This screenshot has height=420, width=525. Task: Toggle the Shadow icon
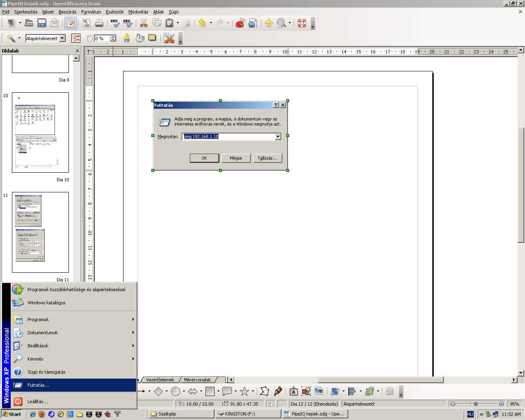coord(153,38)
